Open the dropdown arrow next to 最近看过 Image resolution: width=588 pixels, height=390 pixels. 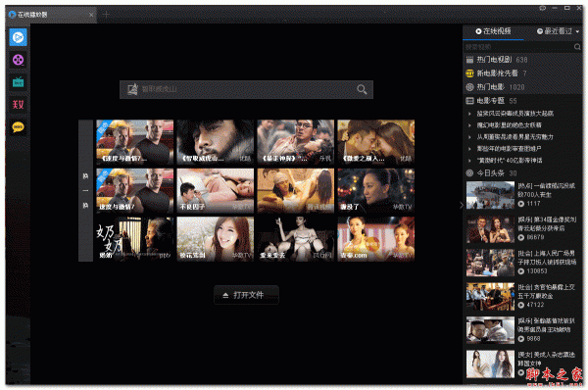(x=577, y=31)
